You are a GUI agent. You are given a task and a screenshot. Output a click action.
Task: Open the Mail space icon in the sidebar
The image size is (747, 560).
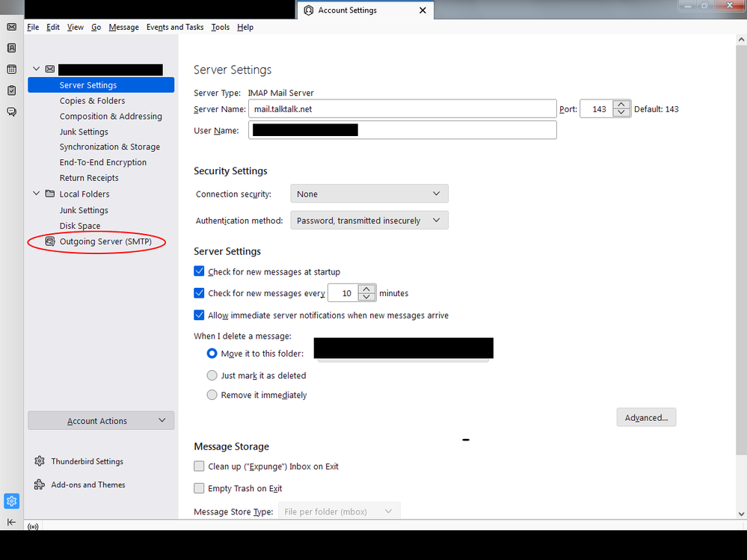coord(11,27)
